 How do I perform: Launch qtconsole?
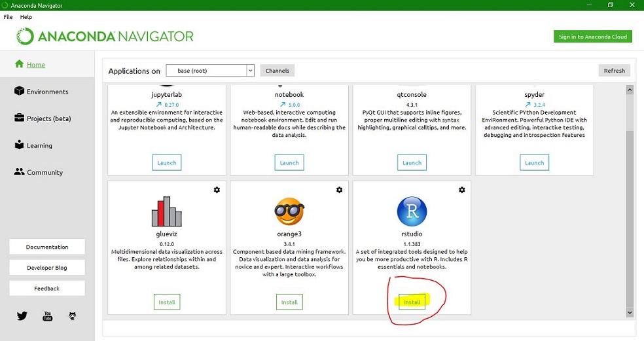(412, 163)
